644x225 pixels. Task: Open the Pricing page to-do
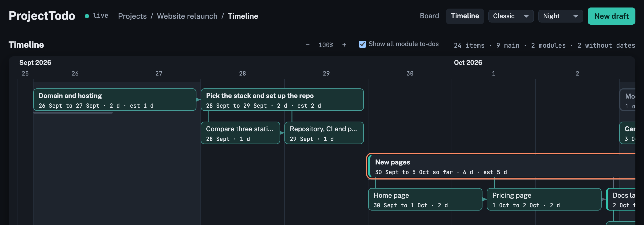point(544,199)
